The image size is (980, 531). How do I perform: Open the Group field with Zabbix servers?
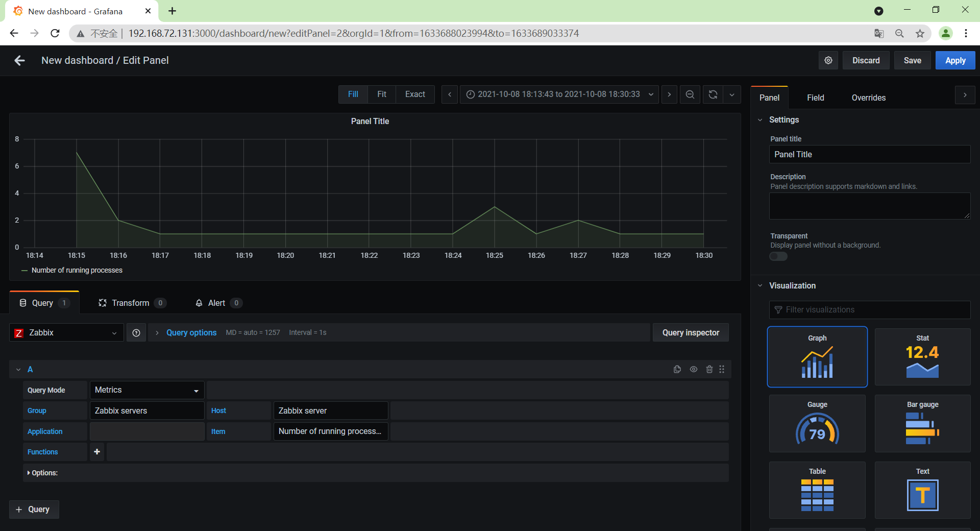(x=147, y=411)
